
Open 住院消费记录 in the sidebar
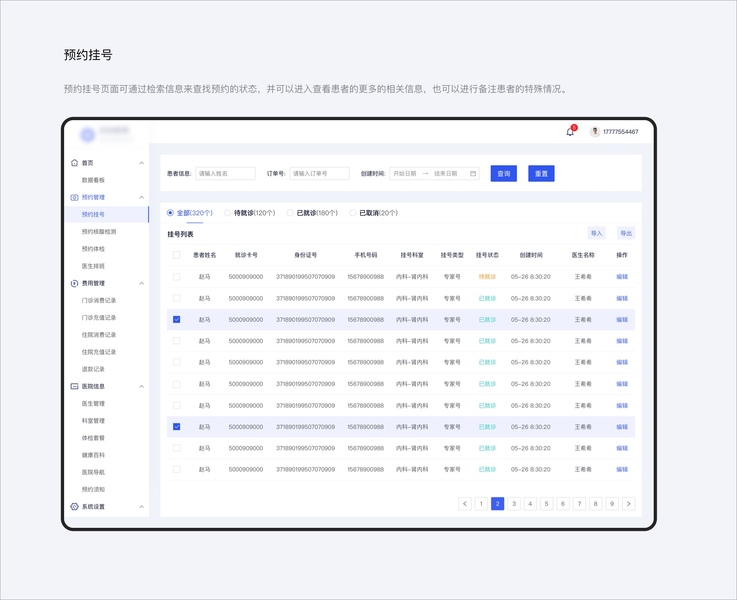pyautogui.click(x=99, y=335)
